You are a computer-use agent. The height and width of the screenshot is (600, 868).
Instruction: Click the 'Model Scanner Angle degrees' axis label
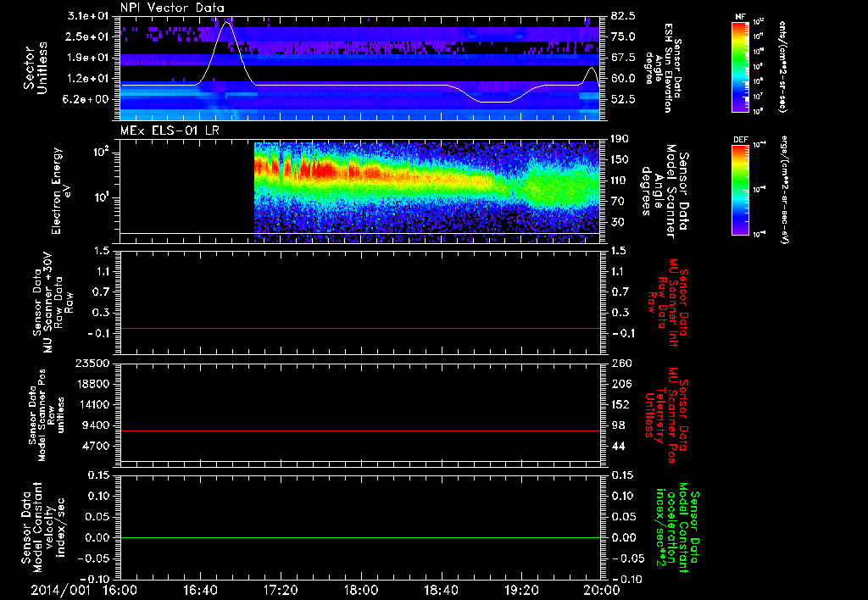pos(664,192)
